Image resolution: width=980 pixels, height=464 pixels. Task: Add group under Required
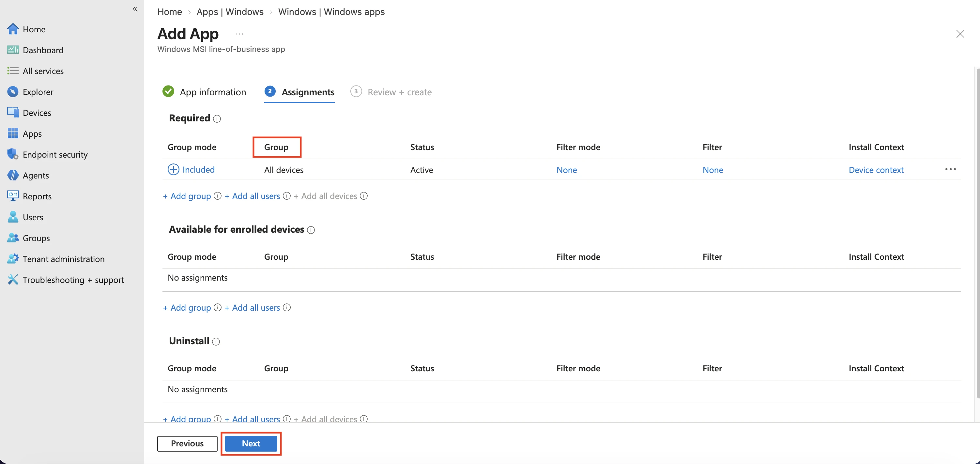click(x=187, y=196)
